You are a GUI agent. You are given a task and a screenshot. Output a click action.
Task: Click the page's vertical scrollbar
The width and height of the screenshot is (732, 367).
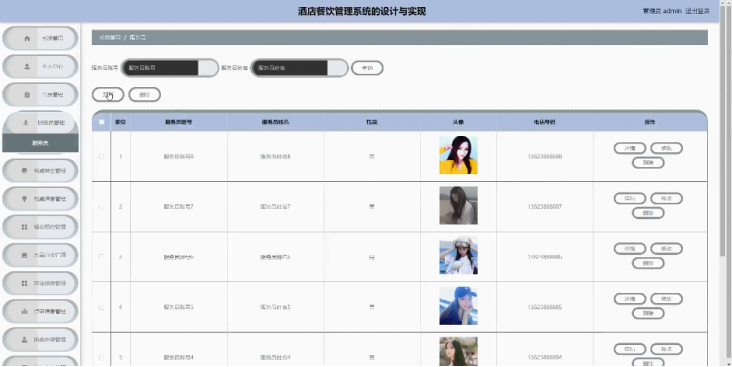coord(723,131)
